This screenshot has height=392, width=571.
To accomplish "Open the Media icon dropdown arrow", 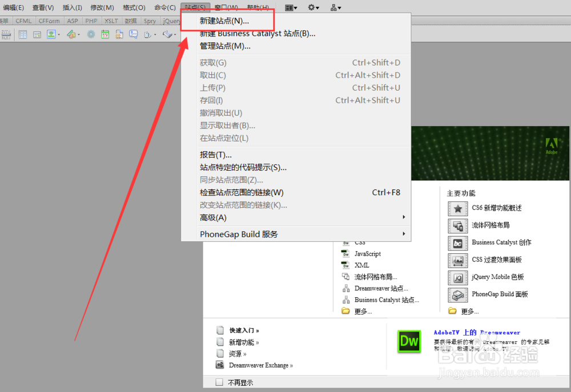I will pyautogui.click(x=79, y=35).
